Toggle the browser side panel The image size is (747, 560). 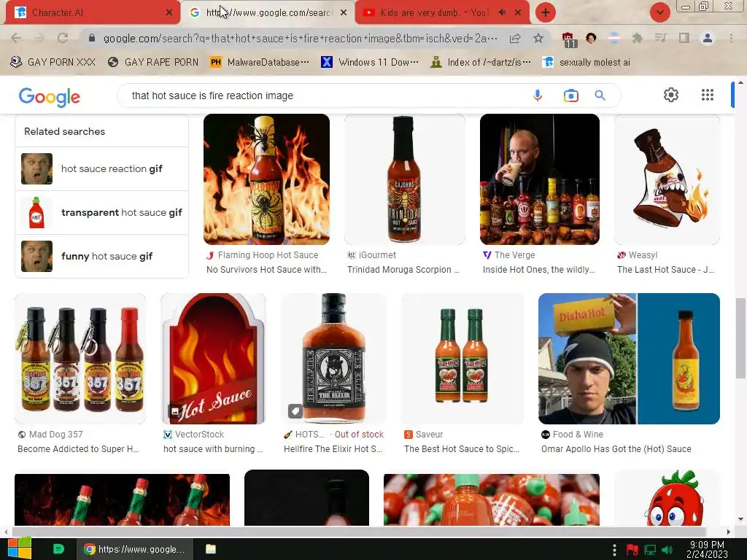tap(684, 38)
